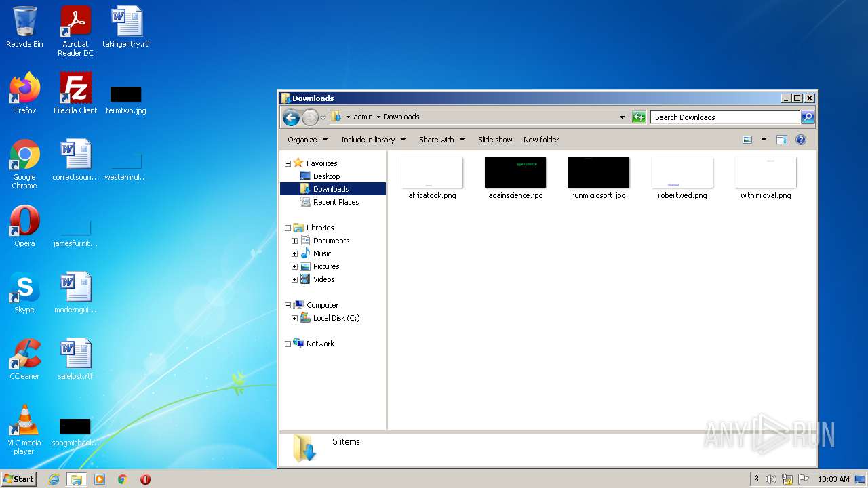Image resolution: width=868 pixels, height=488 pixels.
Task: Launch Opera desktop shortcut
Action: [24, 226]
